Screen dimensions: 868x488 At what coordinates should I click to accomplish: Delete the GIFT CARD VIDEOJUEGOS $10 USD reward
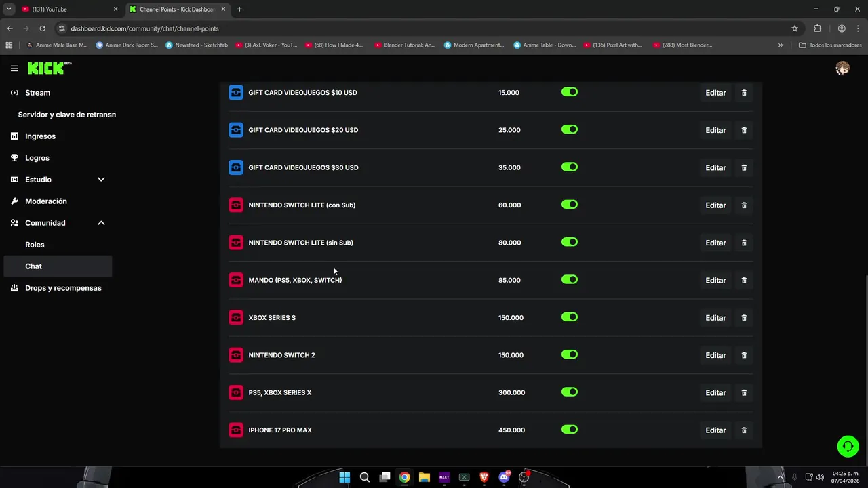pyautogui.click(x=744, y=93)
